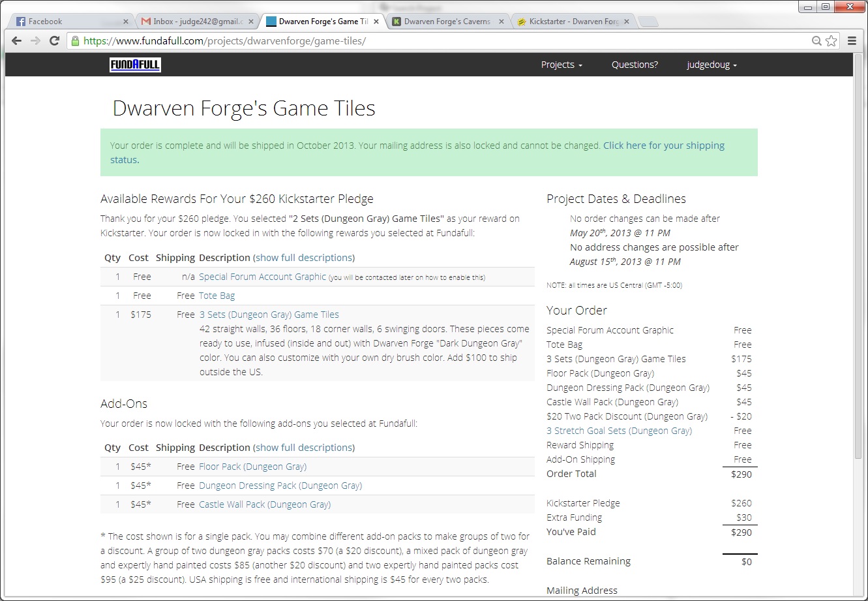The image size is (868, 601).
Task: Click here for your shipping status link
Action: pyautogui.click(x=417, y=153)
